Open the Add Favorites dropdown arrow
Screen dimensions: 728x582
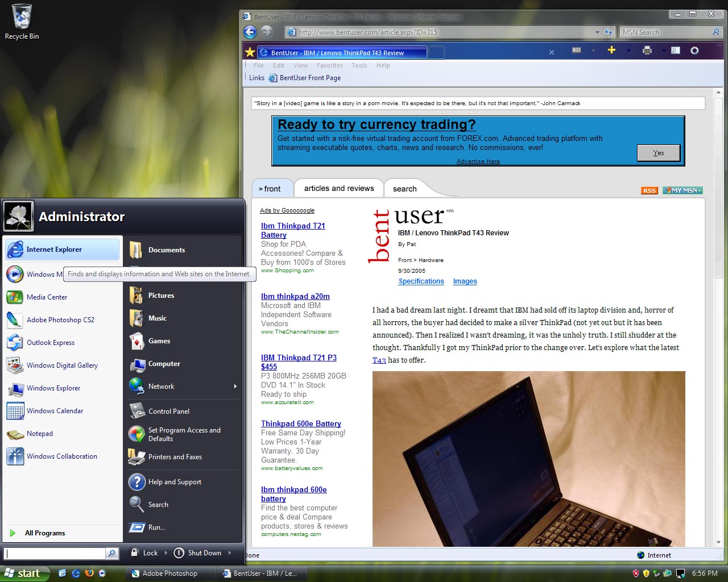tap(628, 51)
